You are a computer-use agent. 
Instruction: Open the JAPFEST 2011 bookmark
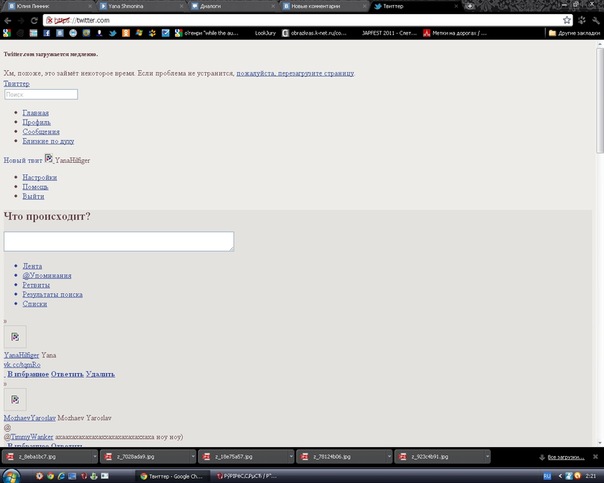click(389, 33)
